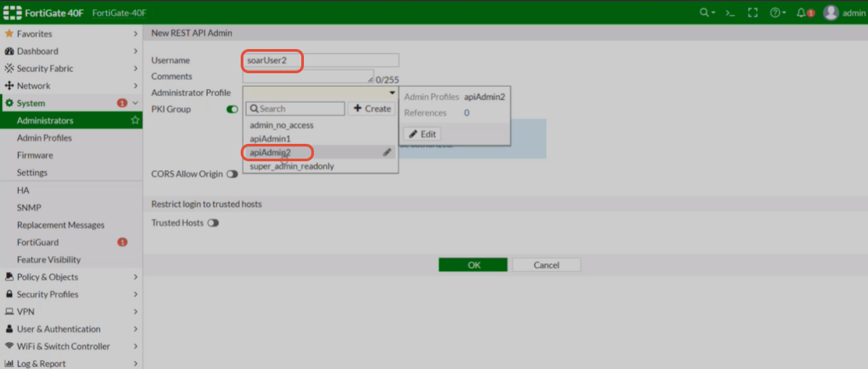Click the OK button

pos(473,265)
